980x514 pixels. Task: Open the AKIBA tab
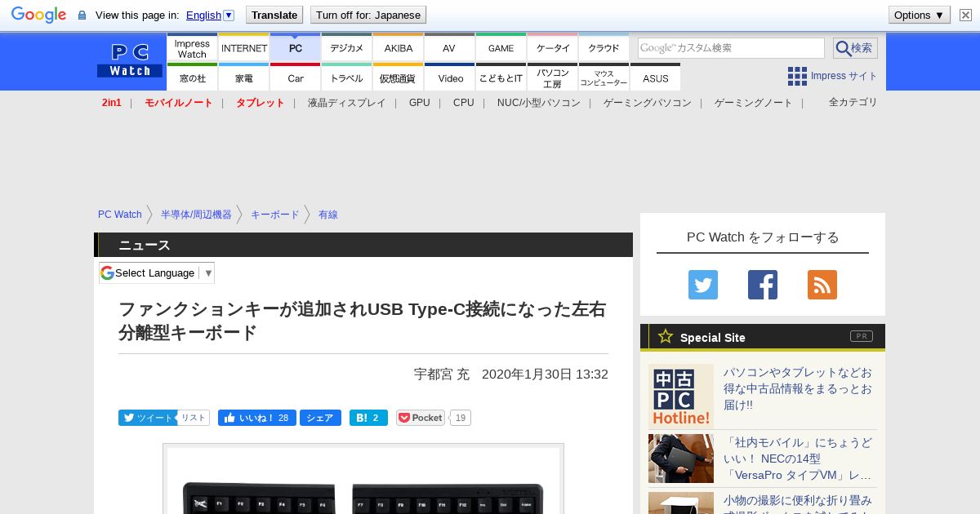tap(399, 48)
